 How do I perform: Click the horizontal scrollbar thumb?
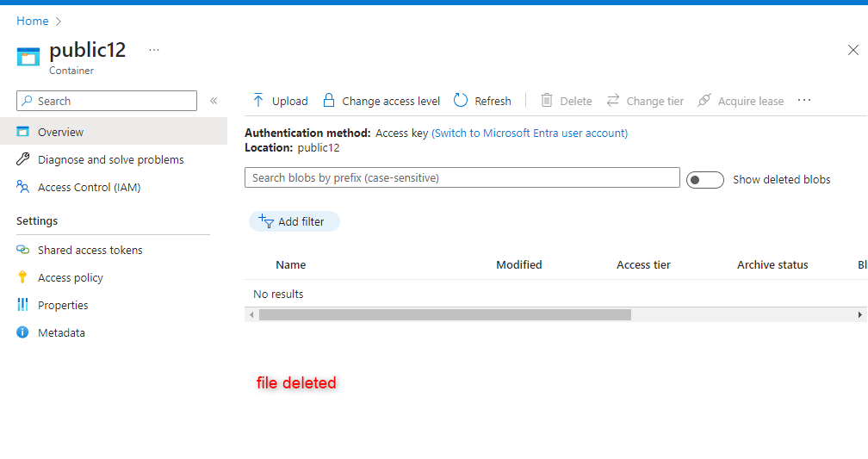(445, 314)
